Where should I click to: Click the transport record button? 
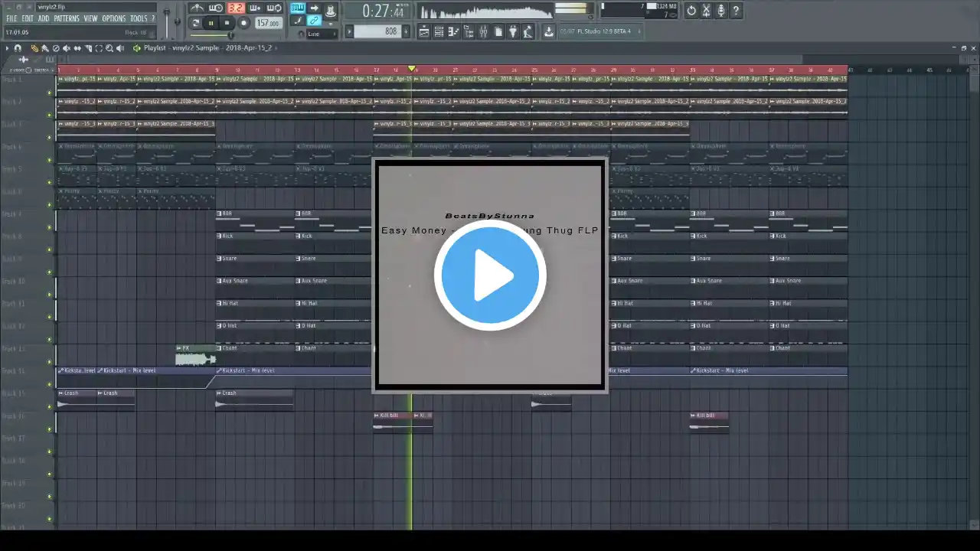coord(244,23)
